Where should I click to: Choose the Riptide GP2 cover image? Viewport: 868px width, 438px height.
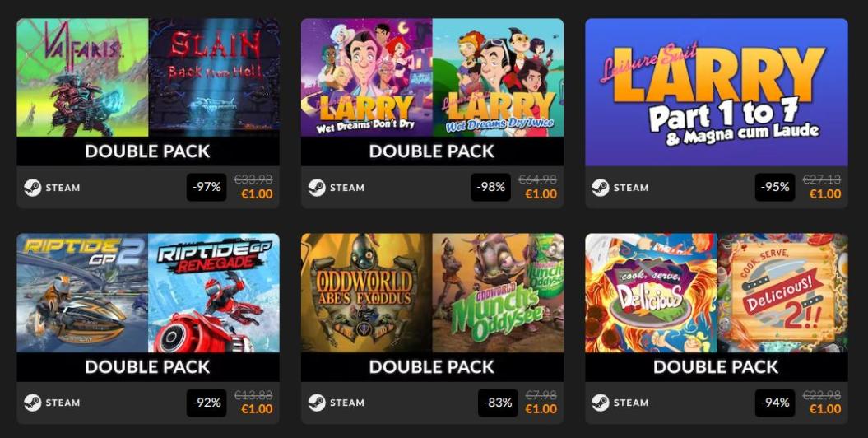point(82,293)
